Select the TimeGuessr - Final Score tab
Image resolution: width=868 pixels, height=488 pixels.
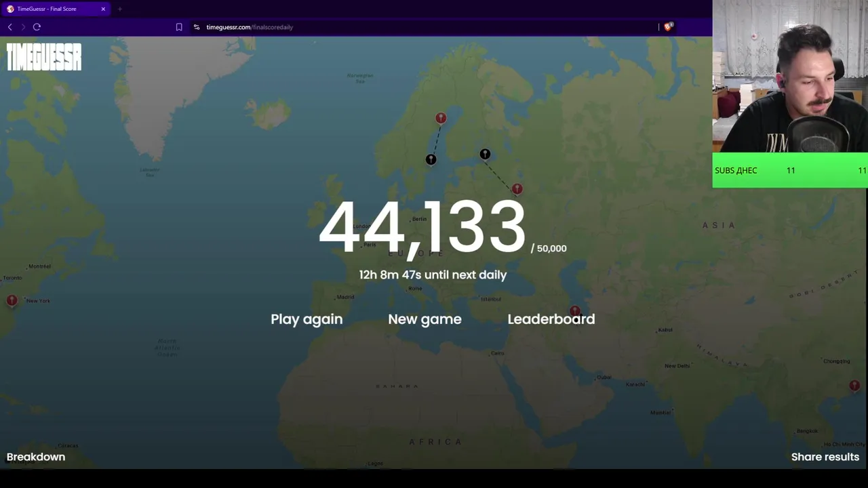tap(56, 9)
